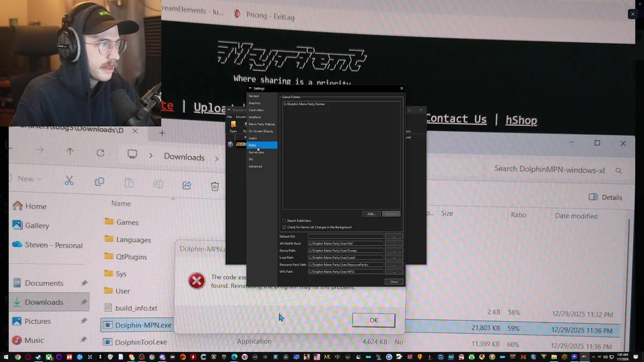Screen dimensions: 644x362
Task: Click the monitor icon in Explorer address bar
Action: click(132, 154)
